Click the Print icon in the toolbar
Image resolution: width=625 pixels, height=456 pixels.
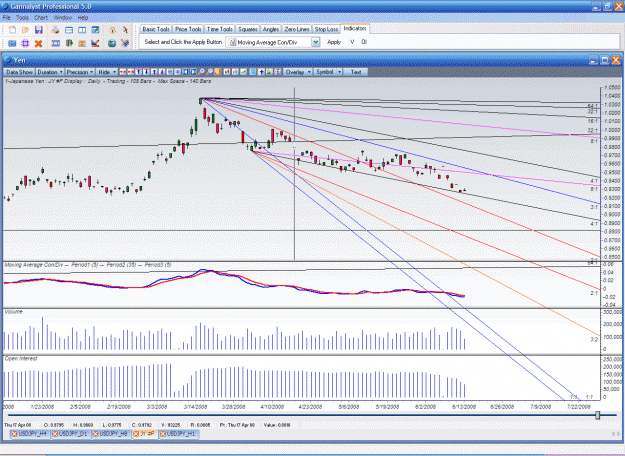coord(55,30)
